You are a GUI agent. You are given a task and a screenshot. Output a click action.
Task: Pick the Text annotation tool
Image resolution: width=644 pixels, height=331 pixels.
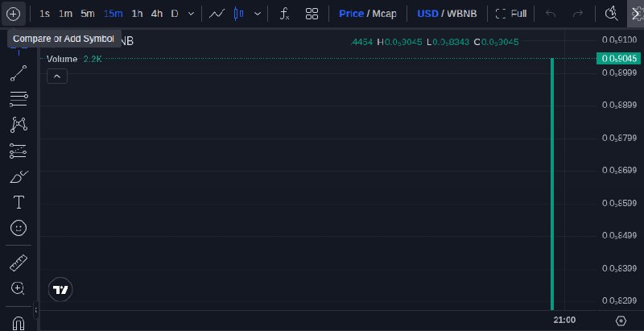coord(19,202)
